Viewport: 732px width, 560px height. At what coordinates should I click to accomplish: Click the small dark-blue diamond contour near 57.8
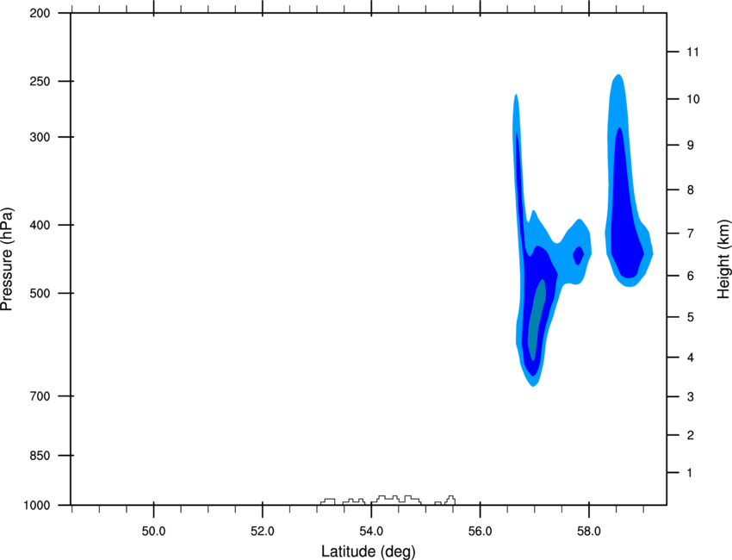pos(579,255)
